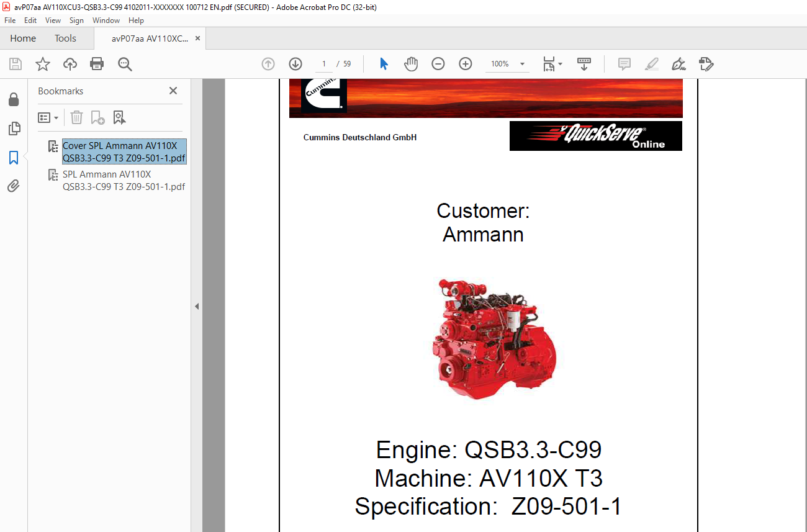Viewport: 807px width, 532px height.
Task: Activate the hand pan tool
Action: pos(411,64)
